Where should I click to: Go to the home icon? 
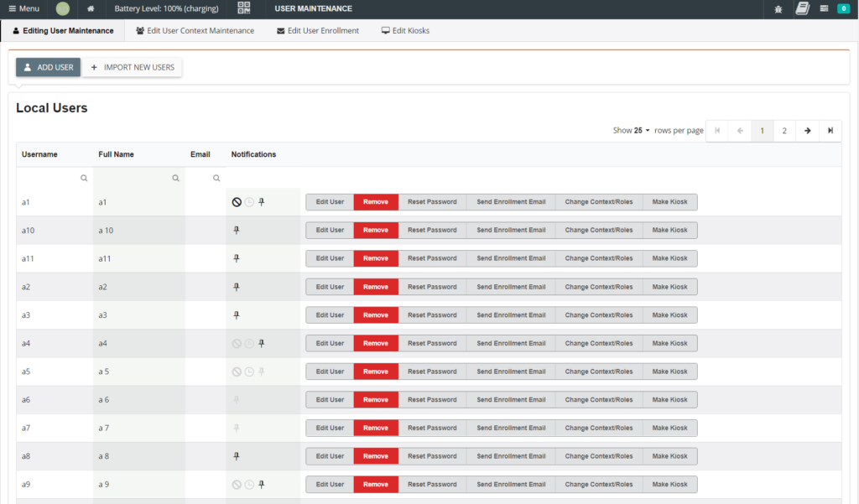click(91, 8)
